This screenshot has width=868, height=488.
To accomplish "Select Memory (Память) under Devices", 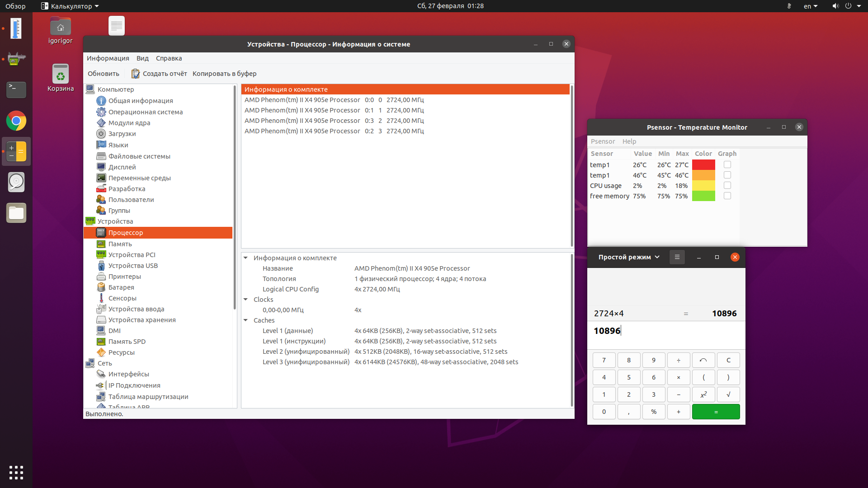I will pyautogui.click(x=120, y=244).
